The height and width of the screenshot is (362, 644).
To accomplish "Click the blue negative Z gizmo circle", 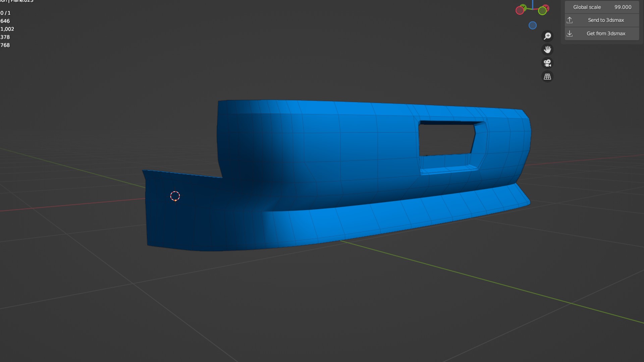I will click(533, 25).
